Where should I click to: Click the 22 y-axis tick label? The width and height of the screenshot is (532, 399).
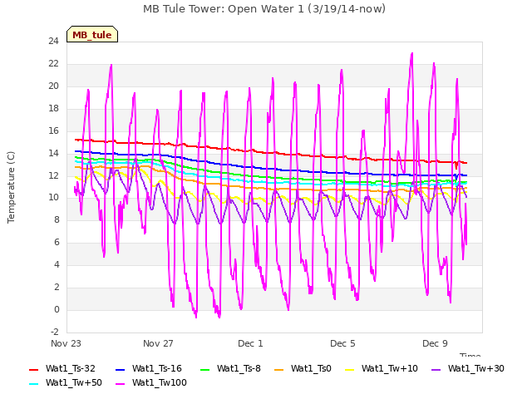click(53, 64)
